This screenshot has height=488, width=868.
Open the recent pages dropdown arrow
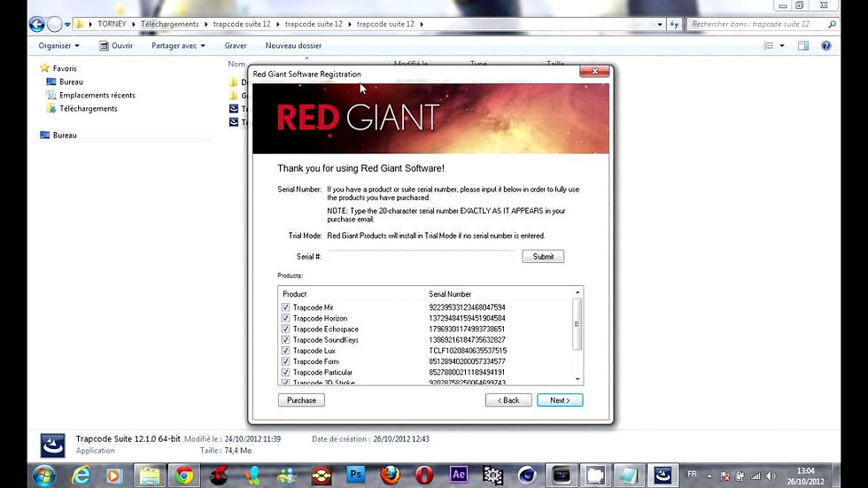click(67, 24)
